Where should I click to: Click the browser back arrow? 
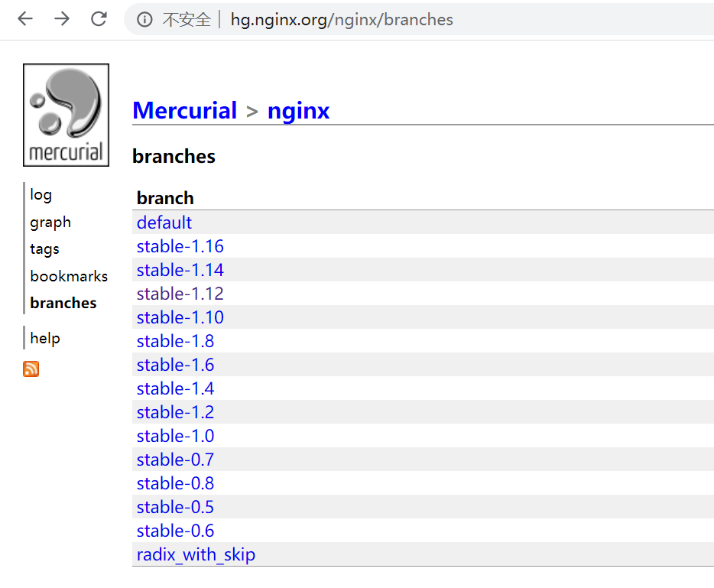pyautogui.click(x=25, y=18)
